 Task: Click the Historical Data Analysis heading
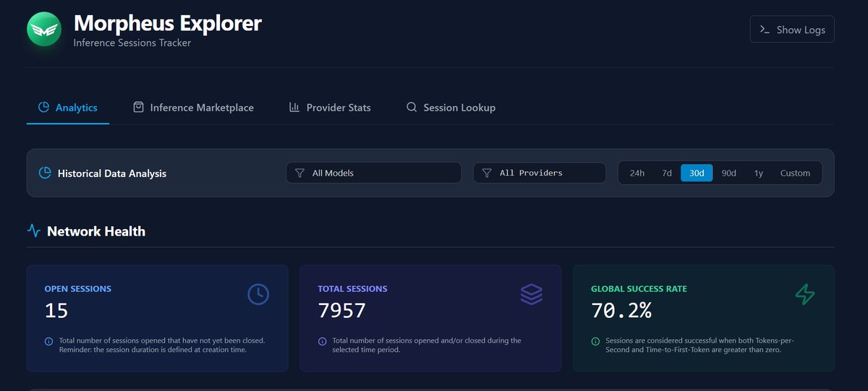click(112, 173)
